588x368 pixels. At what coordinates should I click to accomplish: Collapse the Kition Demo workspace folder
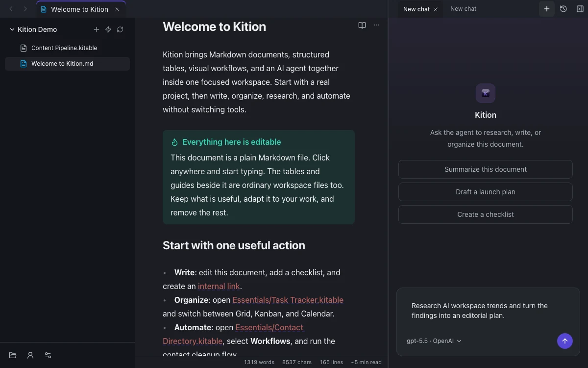pos(12,29)
